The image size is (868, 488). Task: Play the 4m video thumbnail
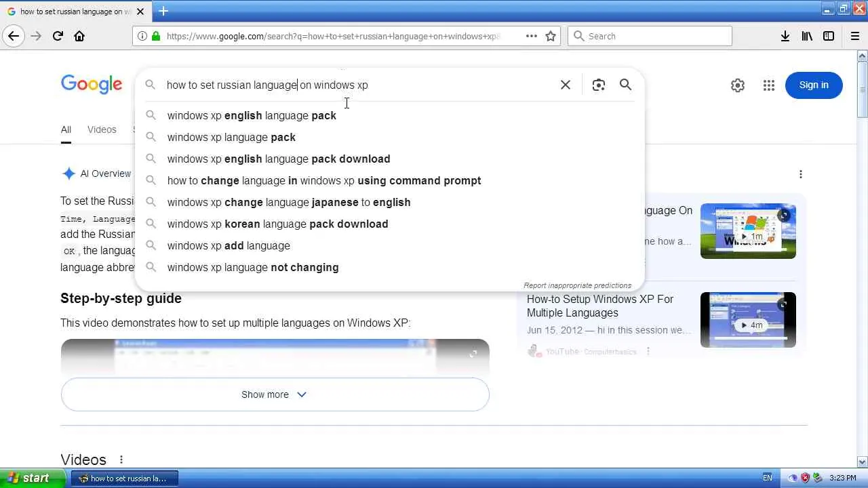(748, 320)
